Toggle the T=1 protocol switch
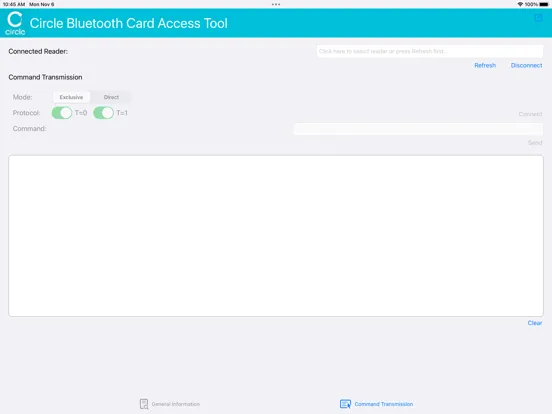Image resolution: width=552 pixels, height=414 pixels. (x=104, y=113)
